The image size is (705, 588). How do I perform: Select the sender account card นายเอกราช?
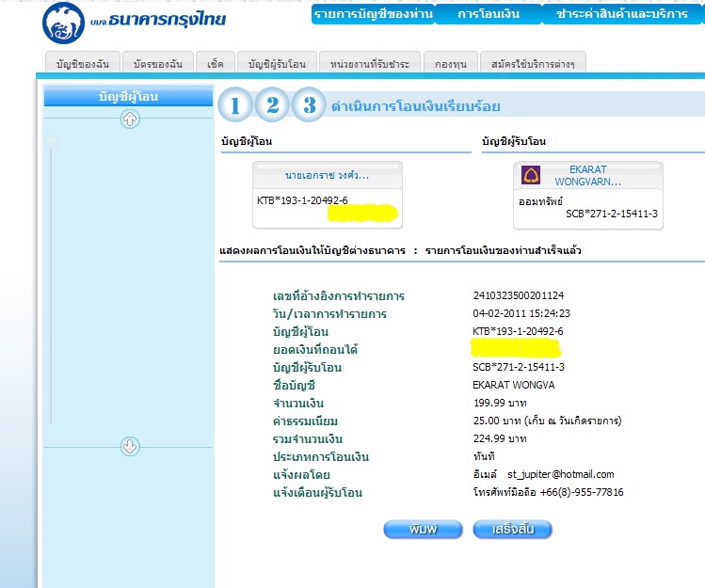pos(328,195)
